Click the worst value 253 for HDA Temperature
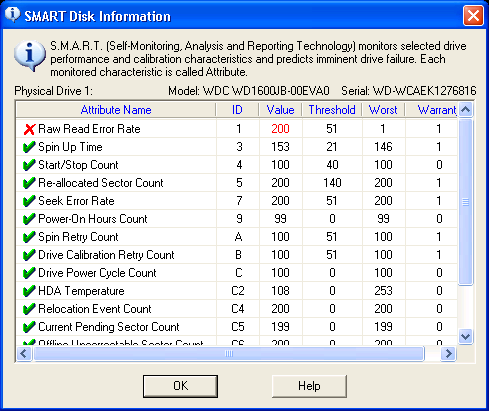The height and width of the screenshot is (411, 489). 383,291
